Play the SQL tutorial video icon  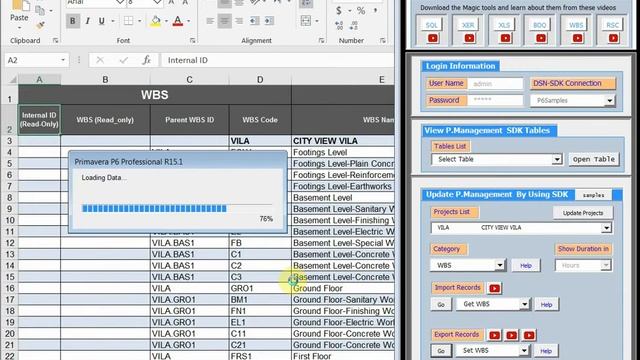click(433, 38)
